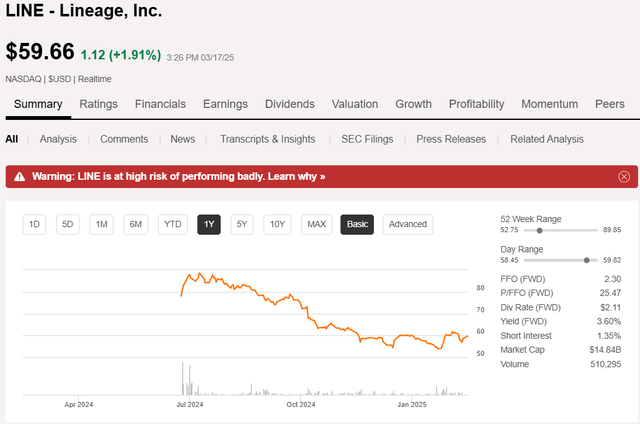Open the Dividends tab
640x424 pixels.
290,104
